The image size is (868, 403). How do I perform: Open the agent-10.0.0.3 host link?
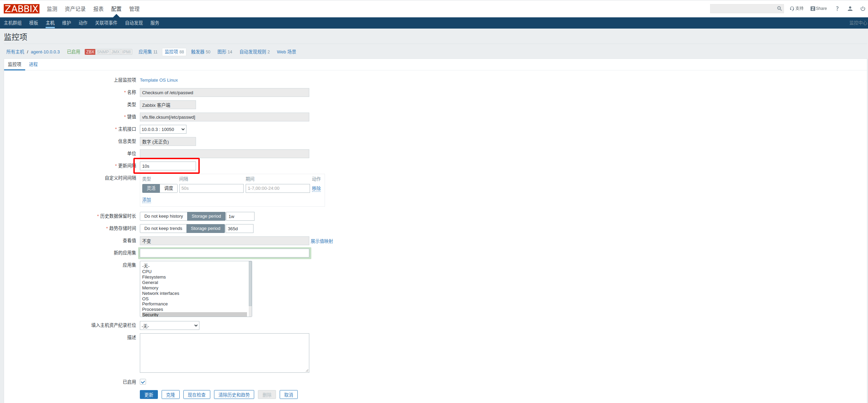(45, 52)
